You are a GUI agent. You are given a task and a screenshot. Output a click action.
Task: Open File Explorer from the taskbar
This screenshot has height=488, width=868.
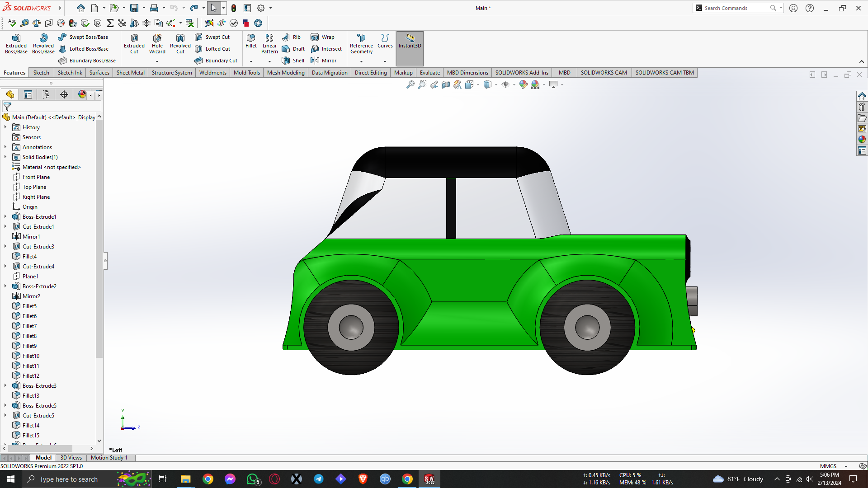pos(185,479)
